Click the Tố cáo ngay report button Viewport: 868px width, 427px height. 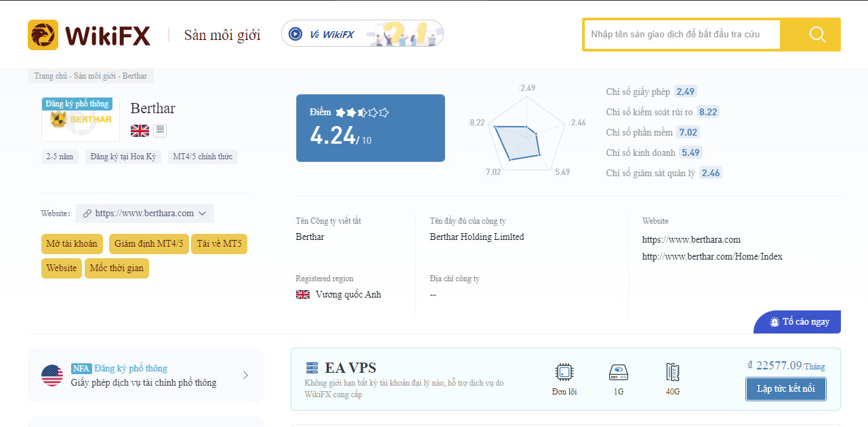[x=798, y=322]
